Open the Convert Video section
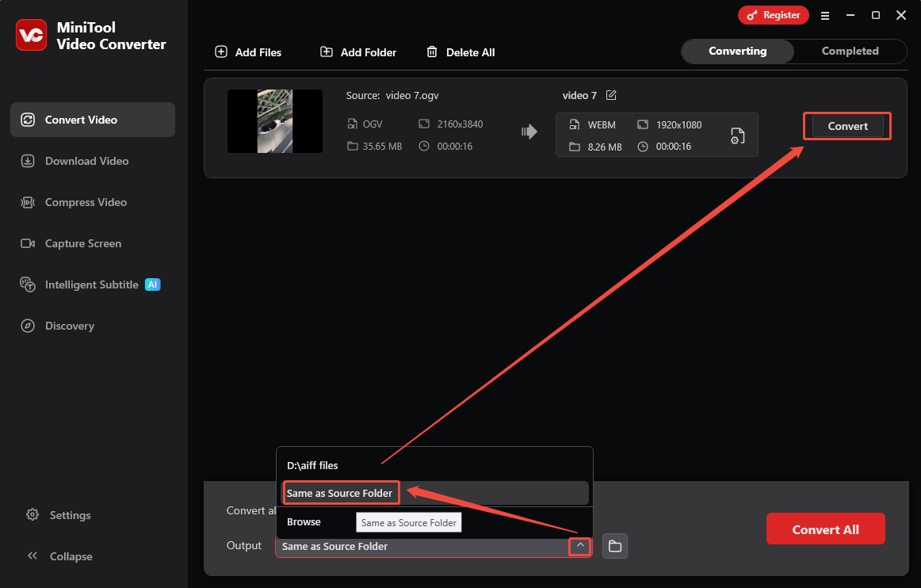Screen dimensions: 921x588 tap(82, 120)
